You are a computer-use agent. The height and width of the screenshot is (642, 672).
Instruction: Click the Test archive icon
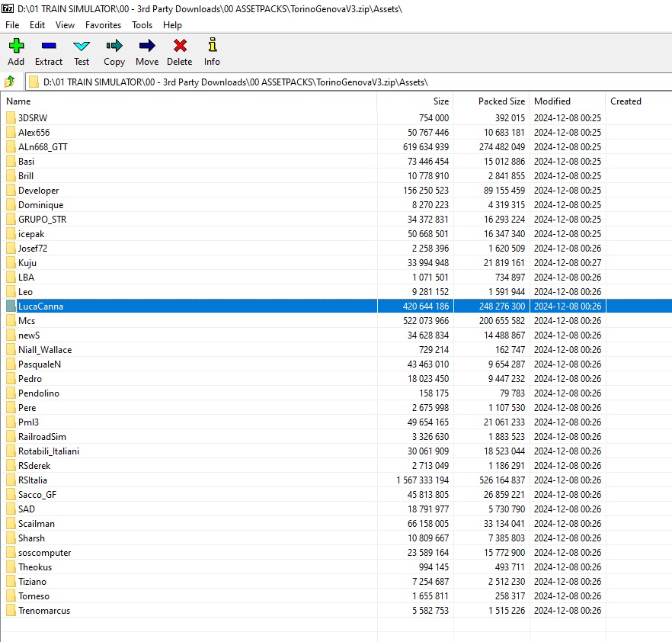tap(82, 47)
